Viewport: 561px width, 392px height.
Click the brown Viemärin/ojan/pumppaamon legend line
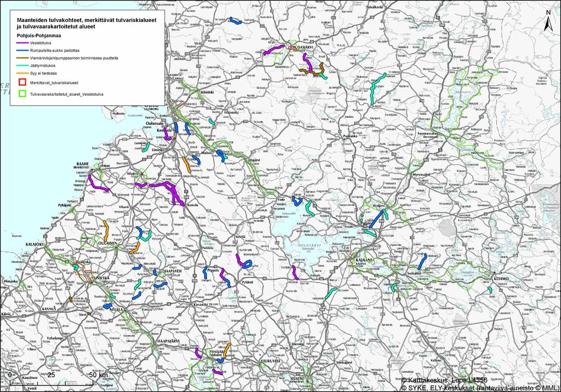pos(22,58)
